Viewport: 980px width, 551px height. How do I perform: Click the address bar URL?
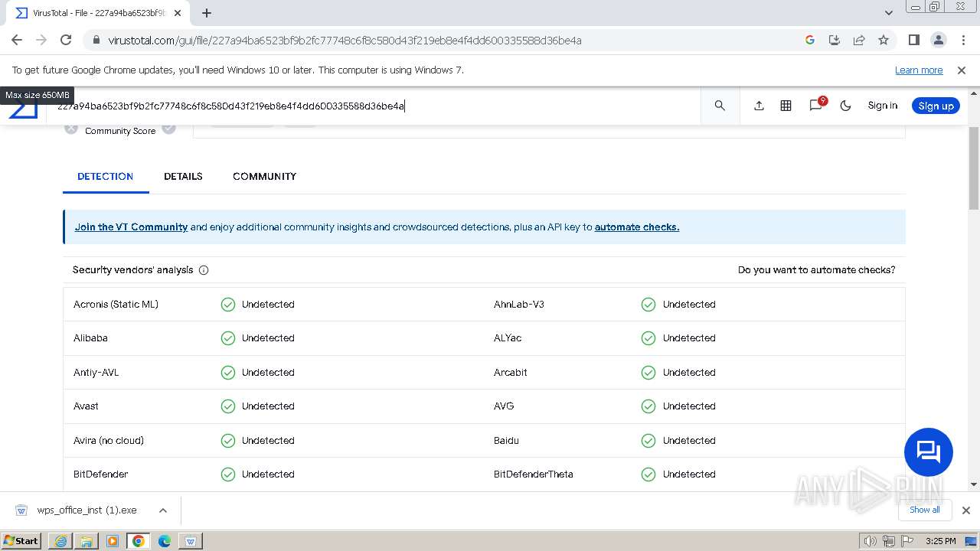pos(345,41)
